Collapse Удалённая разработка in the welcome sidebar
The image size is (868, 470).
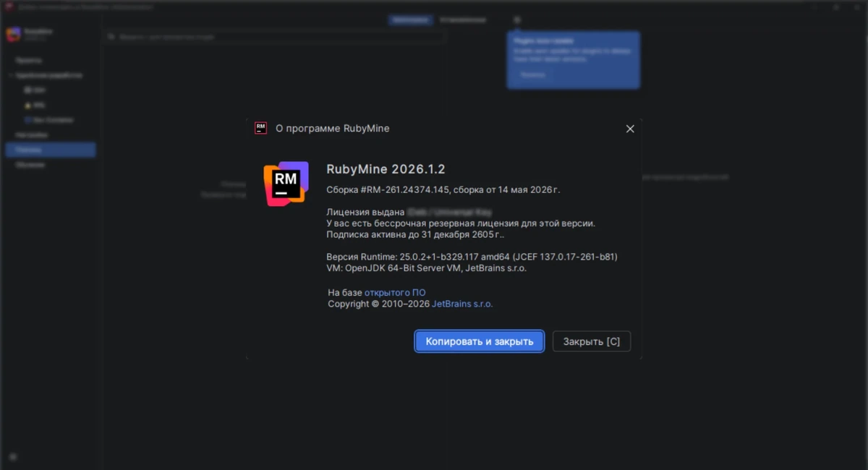(12, 75)
